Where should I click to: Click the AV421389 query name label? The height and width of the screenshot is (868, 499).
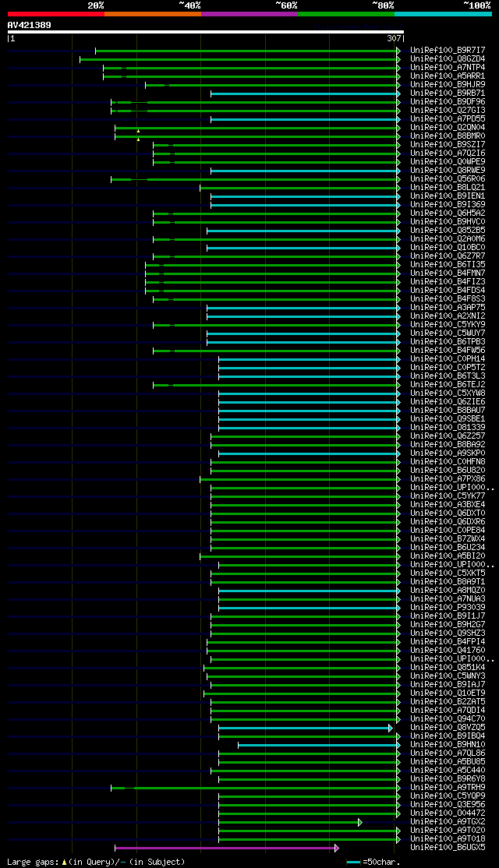pyautogui.click(x=30, y=25)
